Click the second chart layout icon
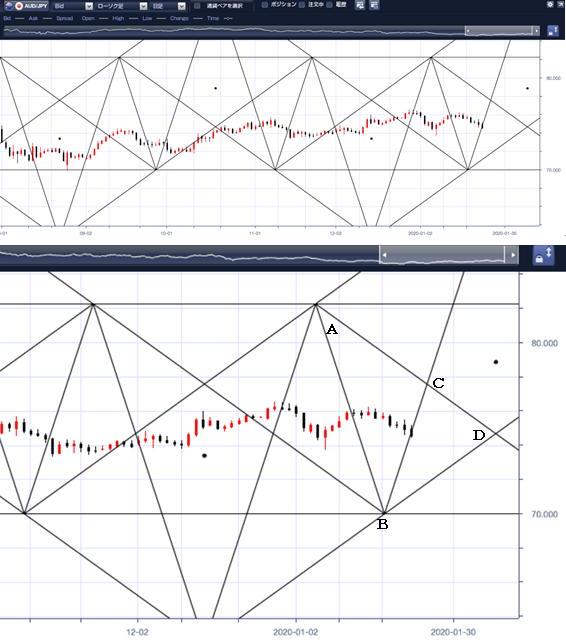The width and height of the screenshot is (566, 642). 374,5
